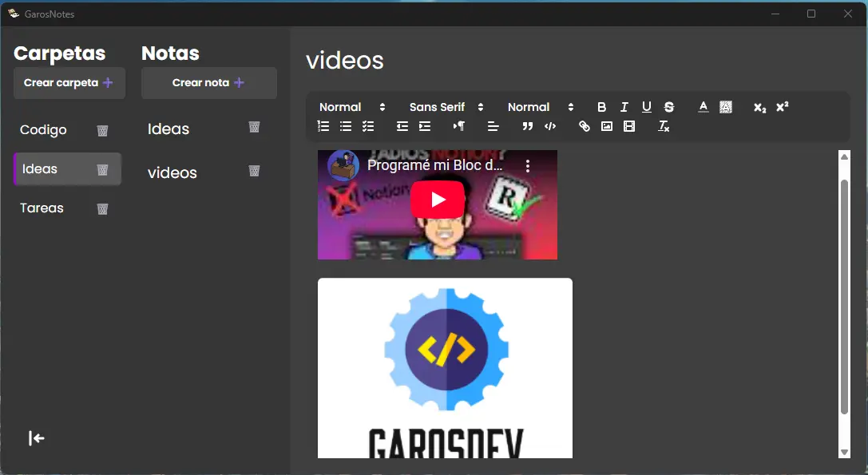The height and width of the screenshot is (475, 868).
Task: Click the GarosNotes app icon in title bar
Action: [14, 14]
